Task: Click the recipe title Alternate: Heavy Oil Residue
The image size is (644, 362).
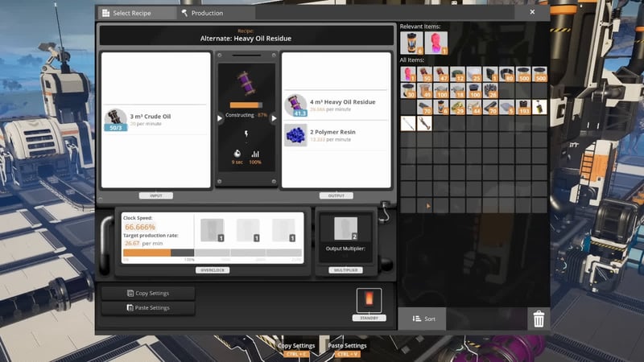Action: coord(246,38)
